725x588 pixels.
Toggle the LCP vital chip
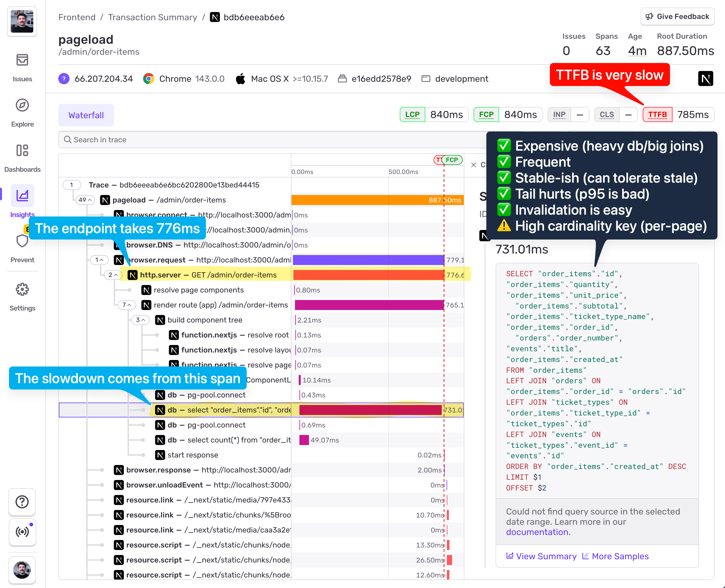pos(412,114)
